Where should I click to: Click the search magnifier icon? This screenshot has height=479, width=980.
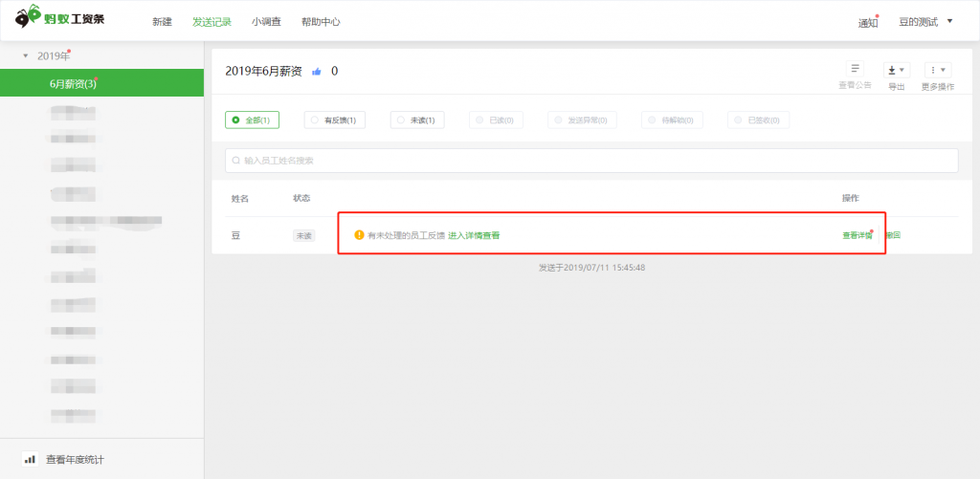click(235, 161)
